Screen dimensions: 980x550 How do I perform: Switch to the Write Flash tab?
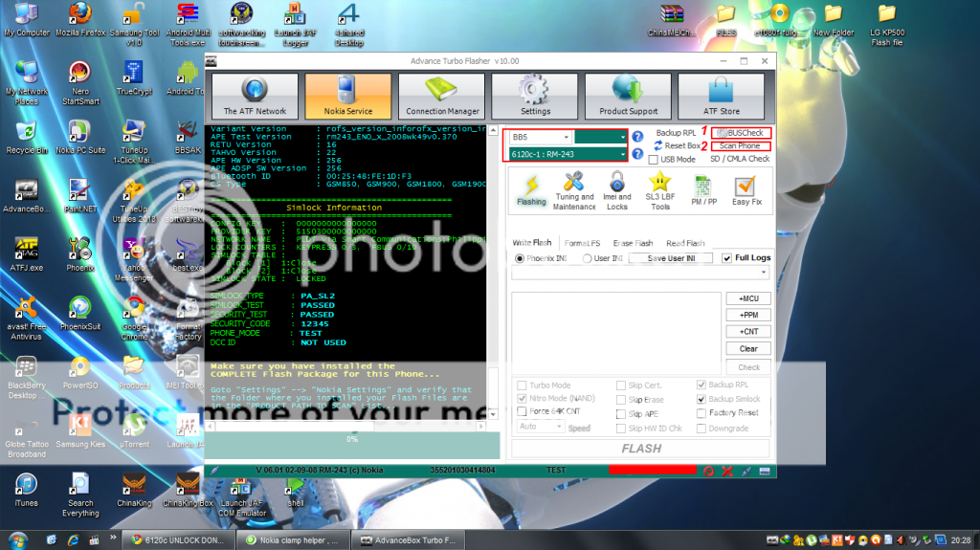pyautogui.click(x=532, y=243)
